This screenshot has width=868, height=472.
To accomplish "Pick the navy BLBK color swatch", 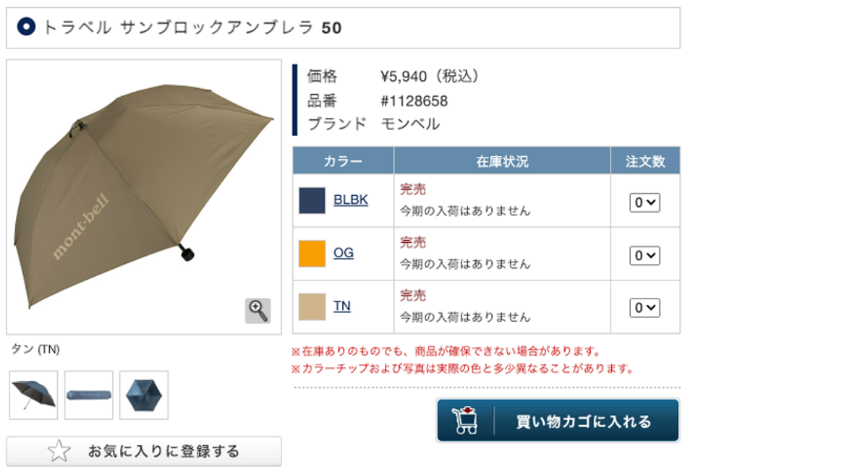I will 312,201.
